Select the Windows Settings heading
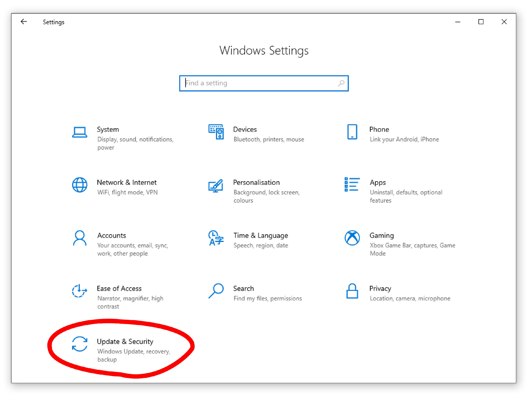The image size is (532, 402). click(x=264, y=50)
